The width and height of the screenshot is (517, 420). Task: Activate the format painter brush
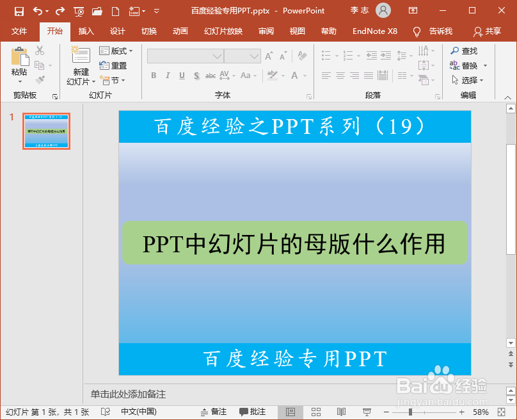(40, 79)
